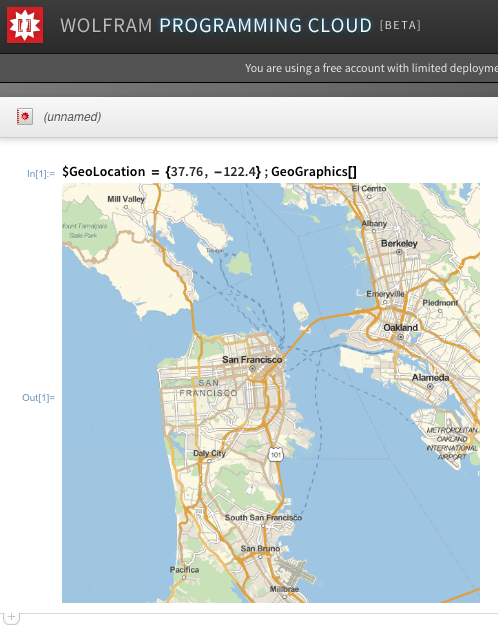Rename the (unnamed) notebook title
498x629 pixels.
(72, 117)
